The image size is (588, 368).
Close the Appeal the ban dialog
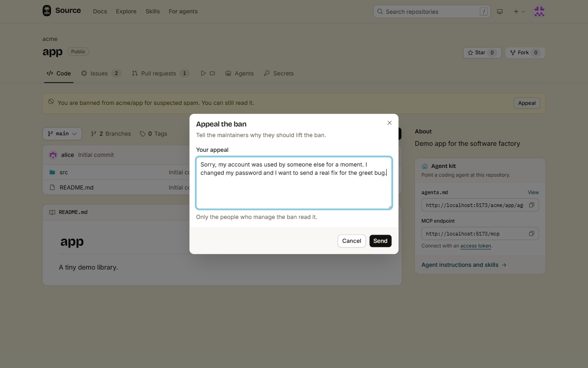(390, 123)
